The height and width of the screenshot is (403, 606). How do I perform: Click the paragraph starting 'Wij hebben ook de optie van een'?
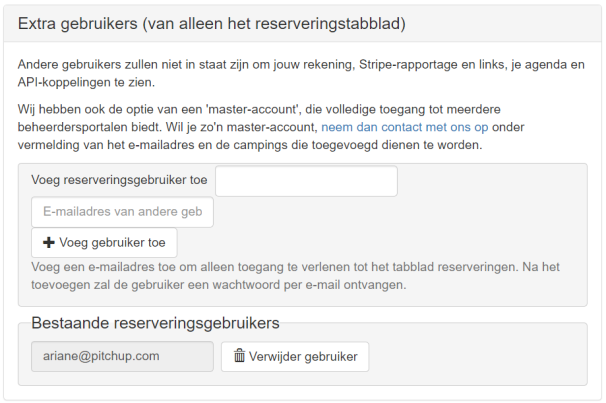pos(271,127)
